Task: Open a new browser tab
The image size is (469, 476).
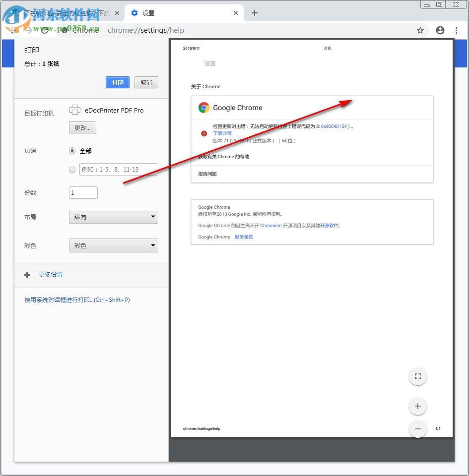Action: pos(254,13)
